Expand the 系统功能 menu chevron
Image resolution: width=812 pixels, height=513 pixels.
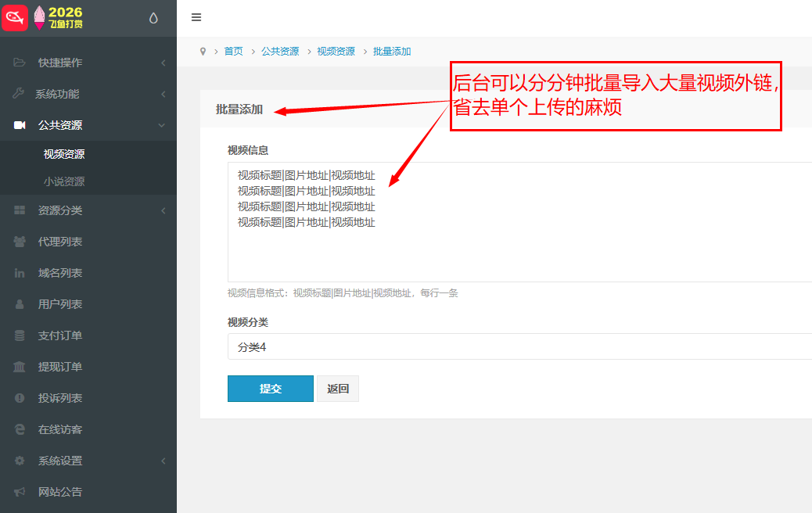click(x=163, y=94)
